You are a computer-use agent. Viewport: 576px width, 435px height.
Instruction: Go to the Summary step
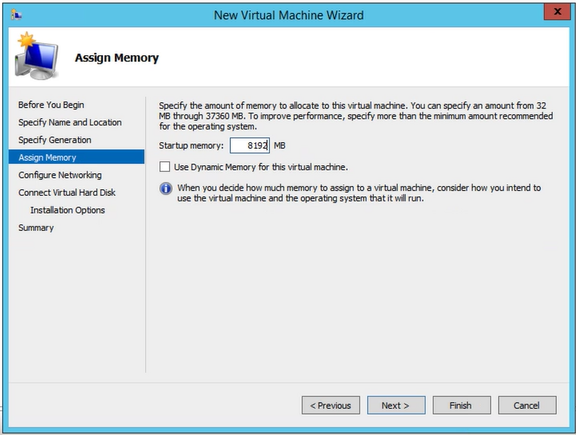tap(36, 228)
